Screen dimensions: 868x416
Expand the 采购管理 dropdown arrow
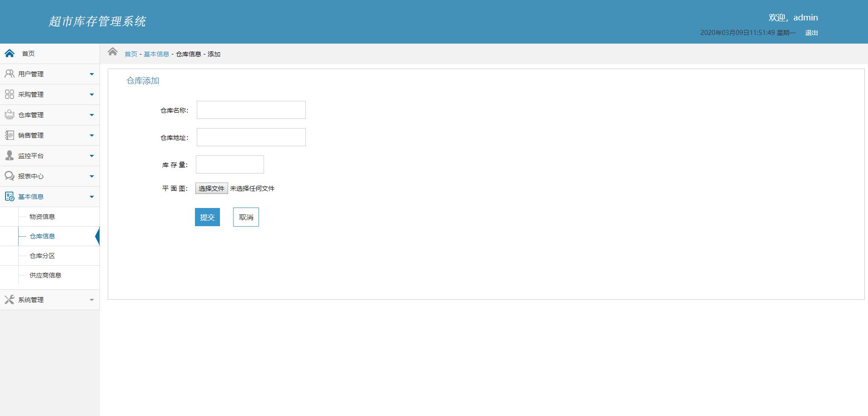point(91,94)
